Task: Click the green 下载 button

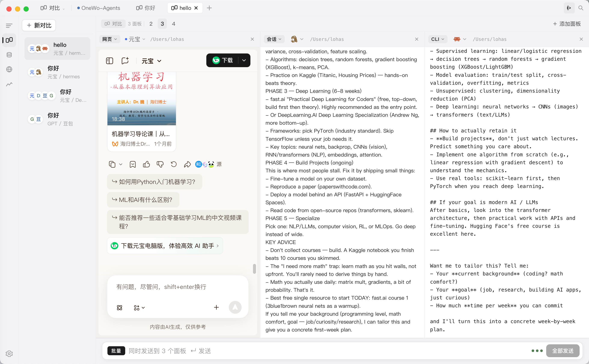Action: [223, 60]
